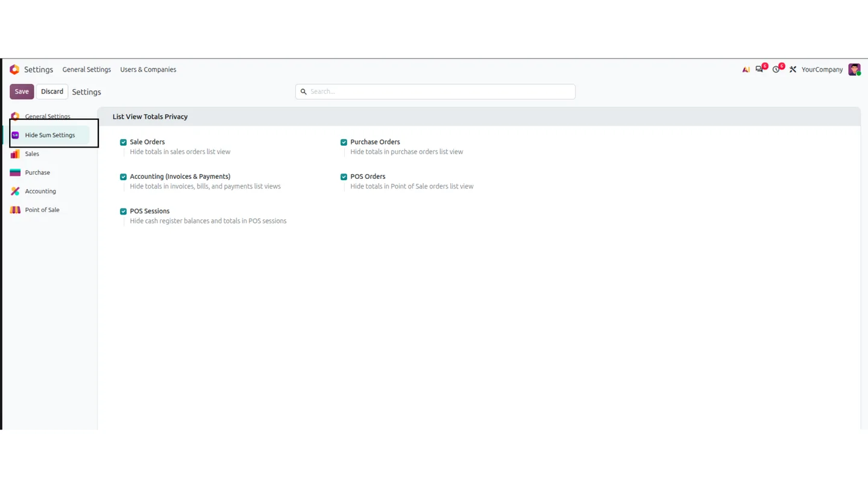Disable the POS Sessions checkbox
868x488 pixels.
(123, 211)
